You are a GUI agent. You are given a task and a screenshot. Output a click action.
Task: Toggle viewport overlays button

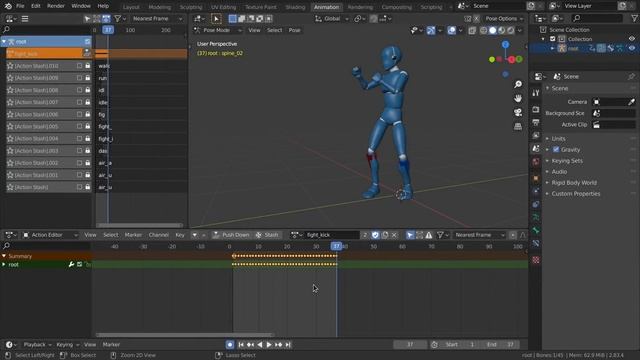click(x=451, y=30)
